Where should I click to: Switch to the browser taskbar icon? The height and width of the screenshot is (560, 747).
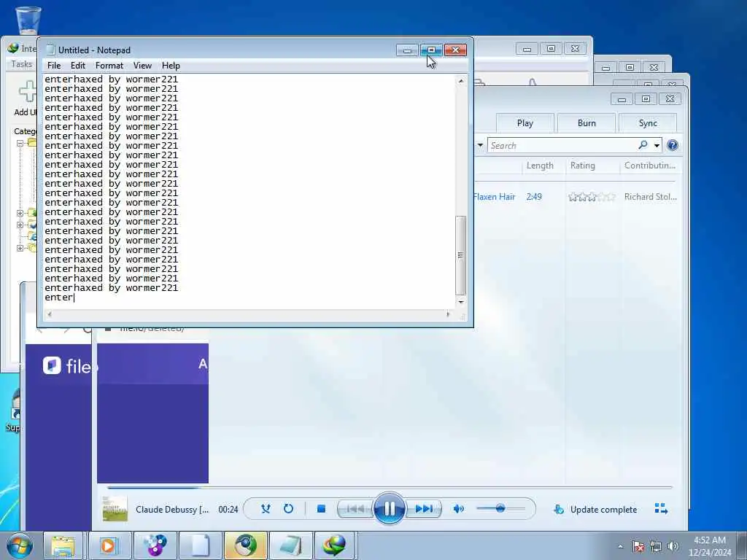[245, 545]
